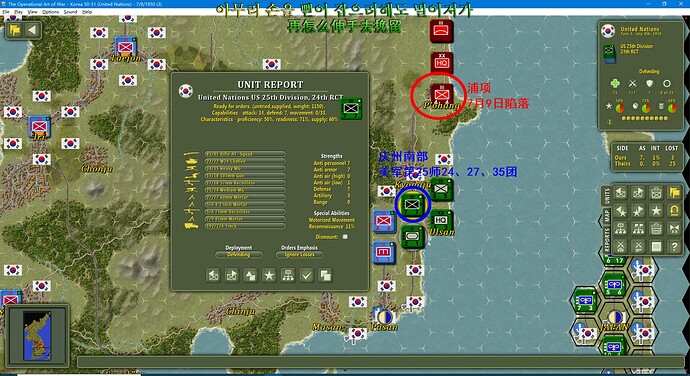
Task: Toggle the Dismount checkbox
Action: click(x=345, y=237)
